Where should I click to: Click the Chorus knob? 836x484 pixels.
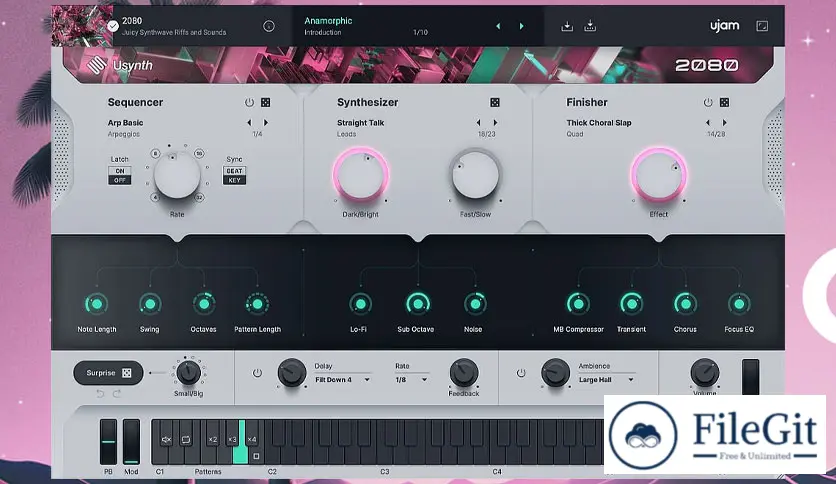pyautogui.click(x=686, y=304)
